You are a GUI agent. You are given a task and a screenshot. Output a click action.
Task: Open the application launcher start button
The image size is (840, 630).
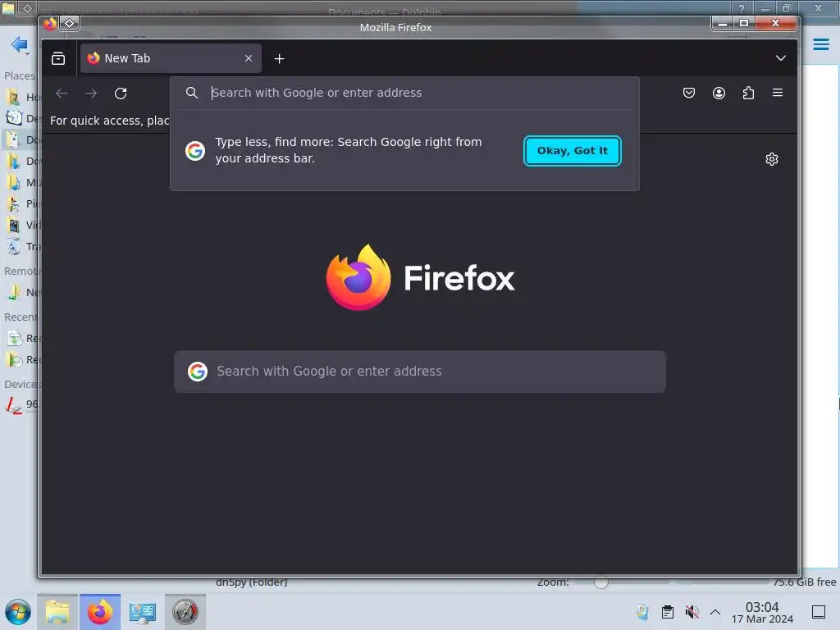coord(18,612)
